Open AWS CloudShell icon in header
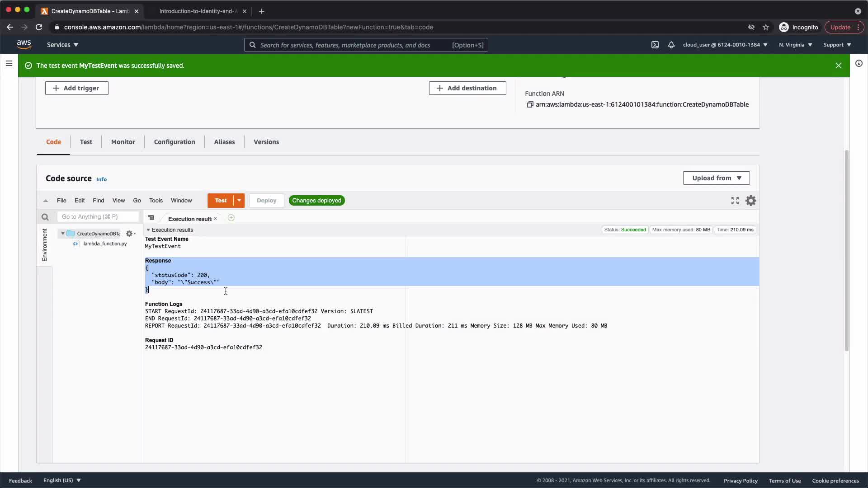 (x=655, y=45)
